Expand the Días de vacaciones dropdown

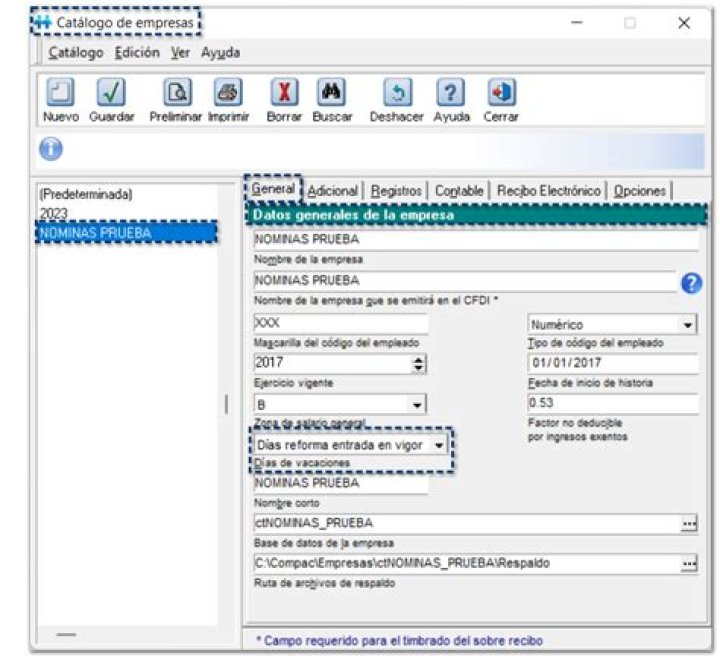pos(440,445)
